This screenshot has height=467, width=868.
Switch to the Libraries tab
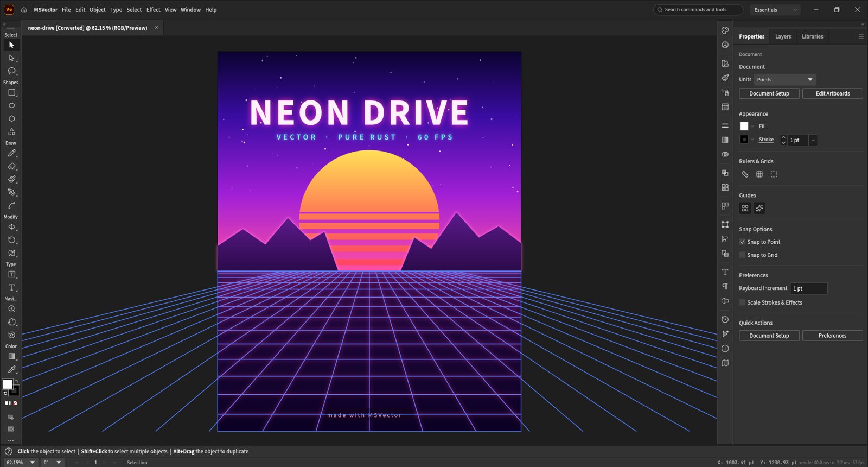[812, 36]
